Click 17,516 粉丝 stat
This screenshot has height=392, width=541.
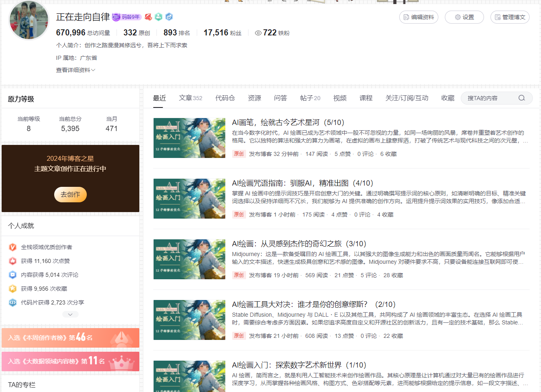point(222,33)
